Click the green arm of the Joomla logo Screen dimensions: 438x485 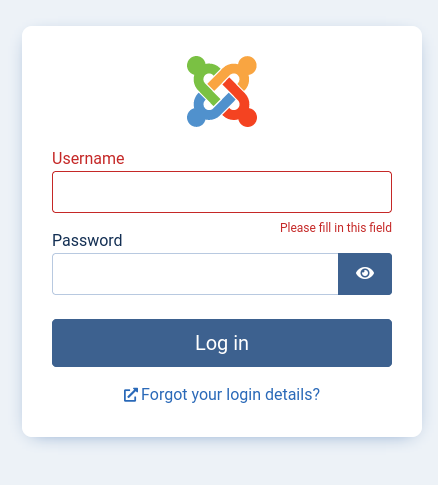click(201, 77)
